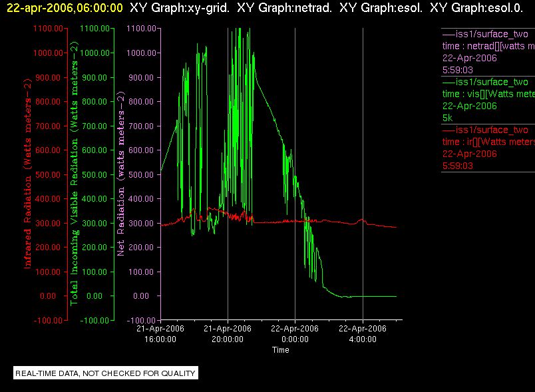Click the 21-Apr-2006 20:00:00 tick label
Screen dimensions: 535x392
(x=228, y=334)
